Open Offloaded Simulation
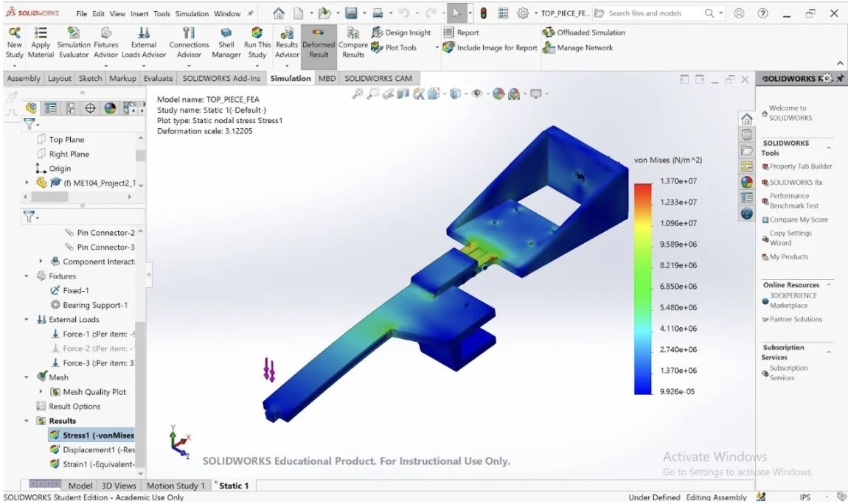The image size is (848, 504). [584, 32]
